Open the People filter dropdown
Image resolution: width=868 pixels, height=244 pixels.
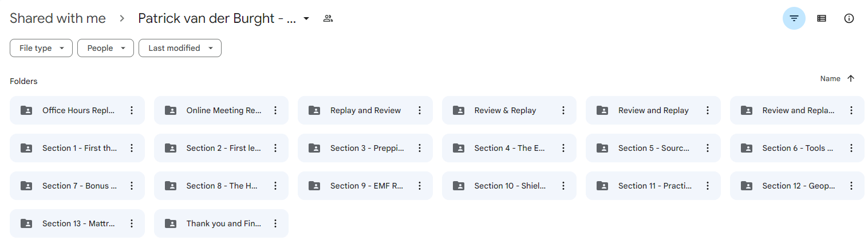tap(105, 48)
